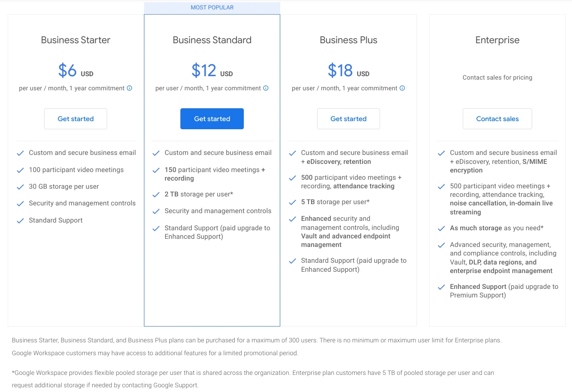
Task: Click checkmark beside 2 TB storage per user
Action: tap(156, 195)
